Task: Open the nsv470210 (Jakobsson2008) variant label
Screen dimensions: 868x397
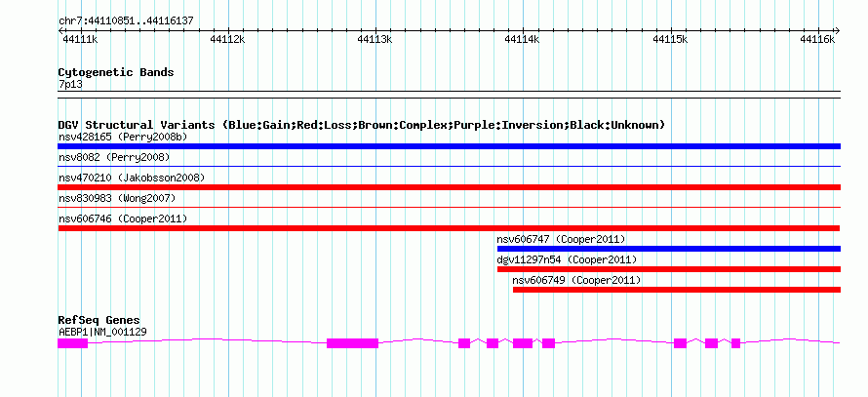Action: point(132,178)
